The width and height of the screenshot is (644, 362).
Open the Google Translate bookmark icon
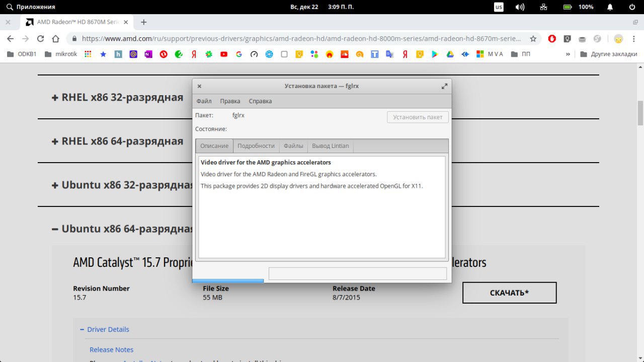pos(390,54)
